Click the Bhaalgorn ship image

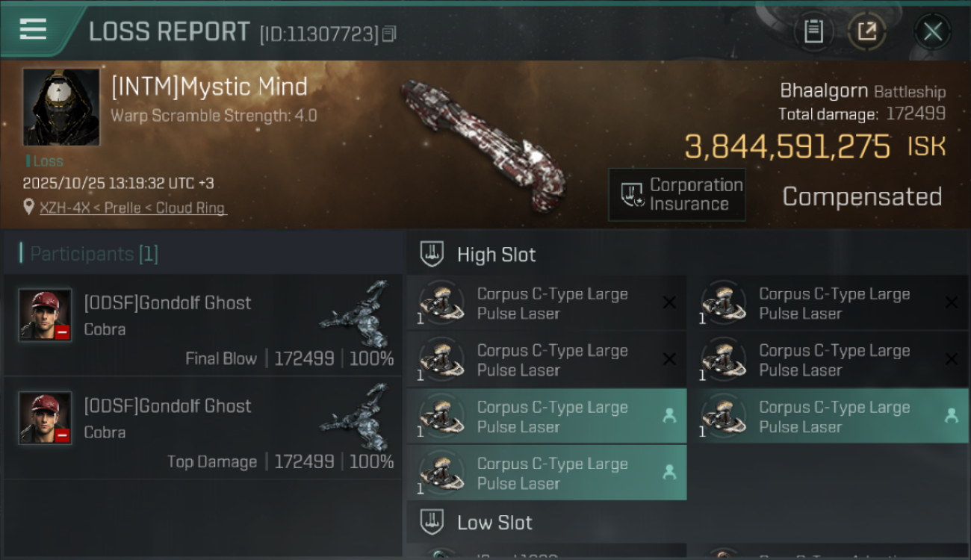(x=482, y=142)
